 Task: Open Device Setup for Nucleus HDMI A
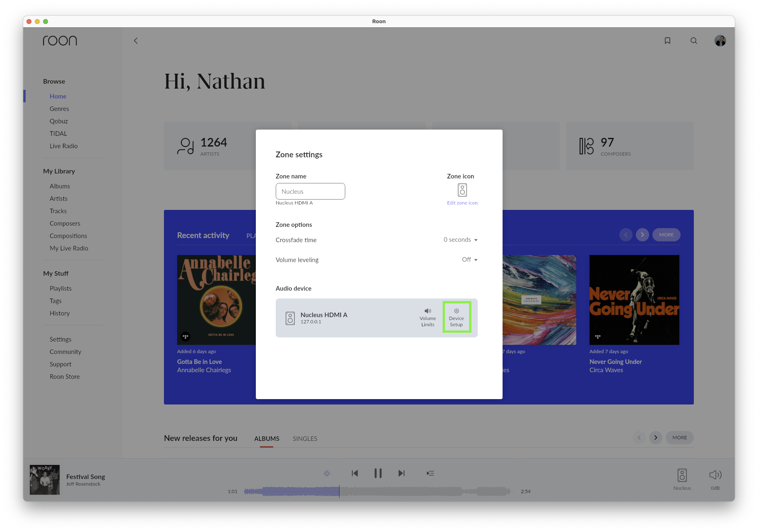457,318
